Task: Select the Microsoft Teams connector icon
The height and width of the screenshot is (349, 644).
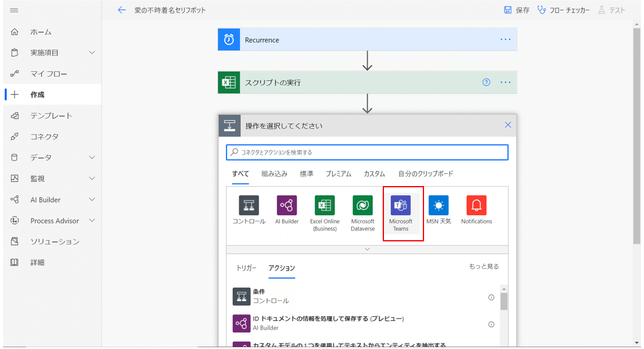Action: [x=400, y=206]
